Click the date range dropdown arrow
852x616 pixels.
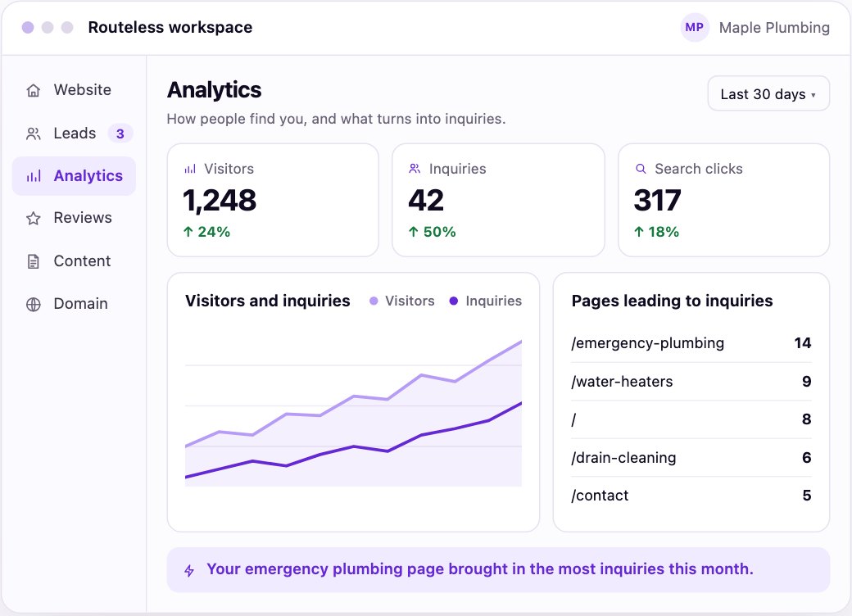[x=813, y=95]
